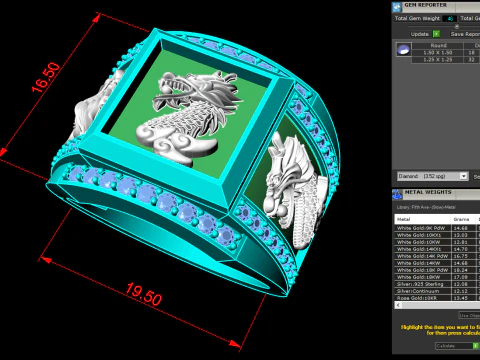Open the Diamond material dropdown
480x360 pixels.
432,176
